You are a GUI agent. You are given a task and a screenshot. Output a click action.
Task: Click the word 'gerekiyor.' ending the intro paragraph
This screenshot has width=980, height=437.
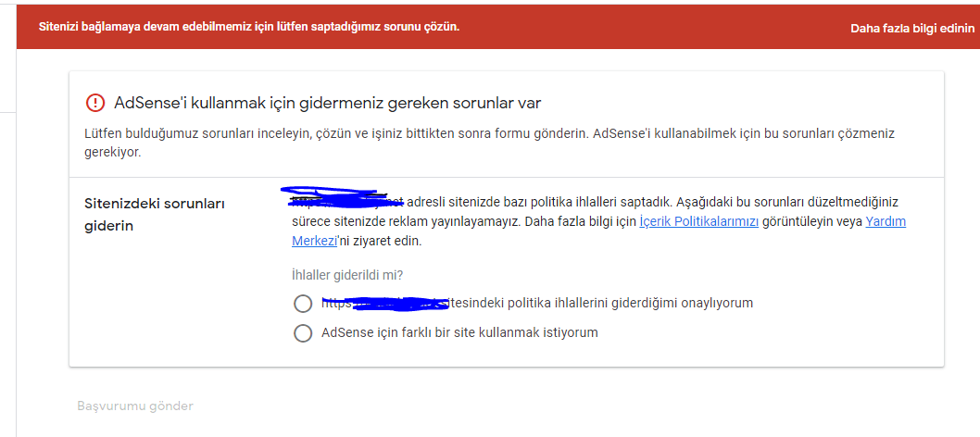[x=112, y=154]
